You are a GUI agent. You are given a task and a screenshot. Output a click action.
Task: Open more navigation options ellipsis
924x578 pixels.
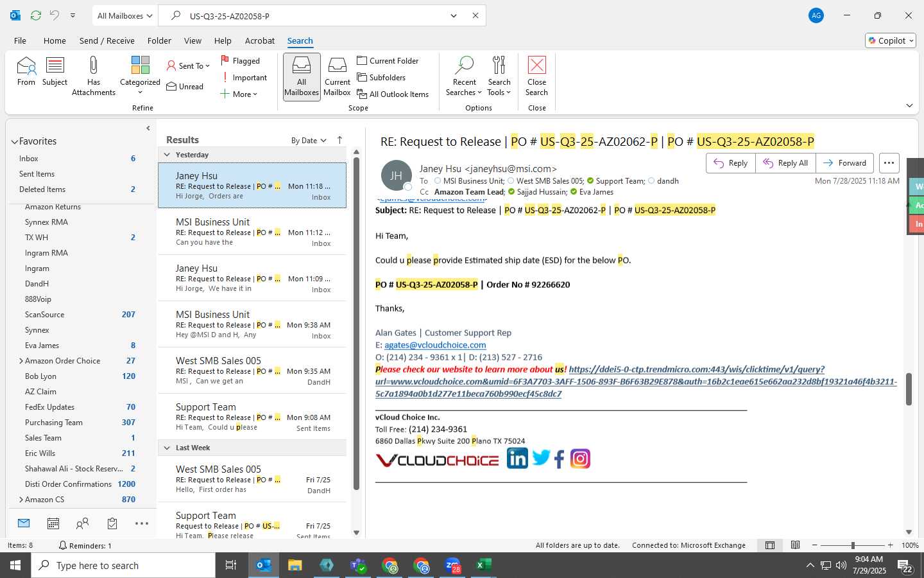(142, 523)
